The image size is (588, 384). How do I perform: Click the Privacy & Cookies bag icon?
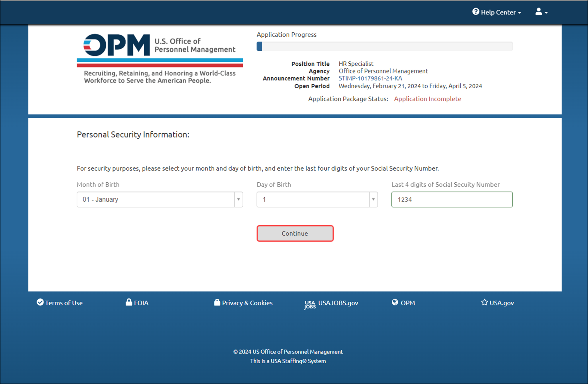[217, 302]
